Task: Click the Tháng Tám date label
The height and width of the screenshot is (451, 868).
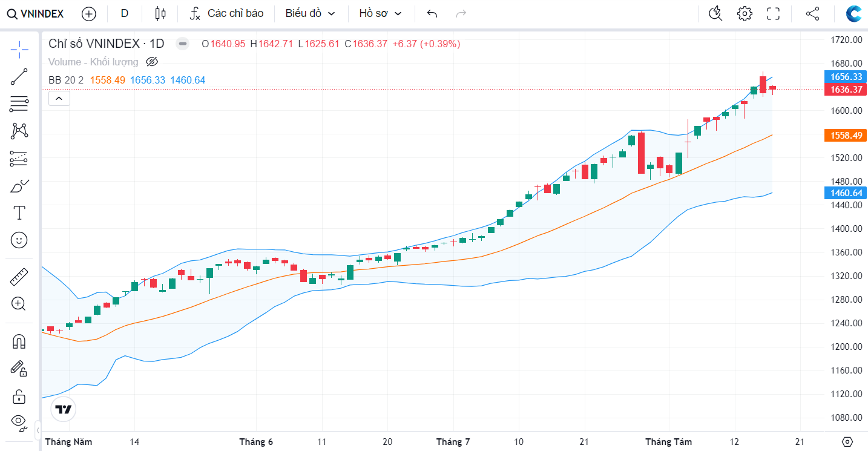Action: coord(668,442)
